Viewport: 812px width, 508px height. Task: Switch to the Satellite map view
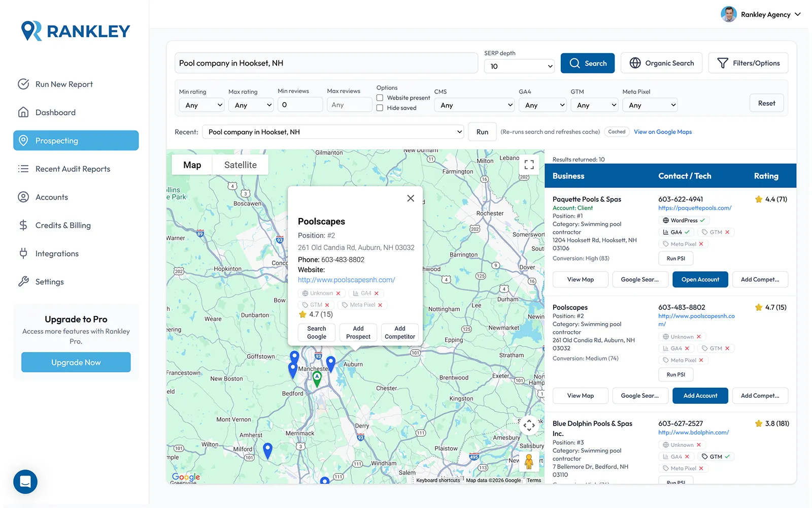(240, 164)
